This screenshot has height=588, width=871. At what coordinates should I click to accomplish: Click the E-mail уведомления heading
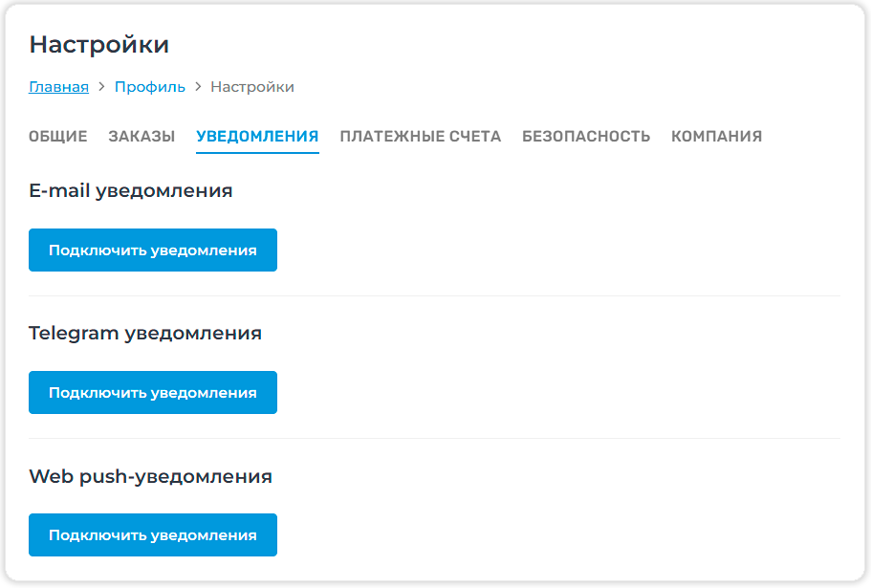(131, 190)
